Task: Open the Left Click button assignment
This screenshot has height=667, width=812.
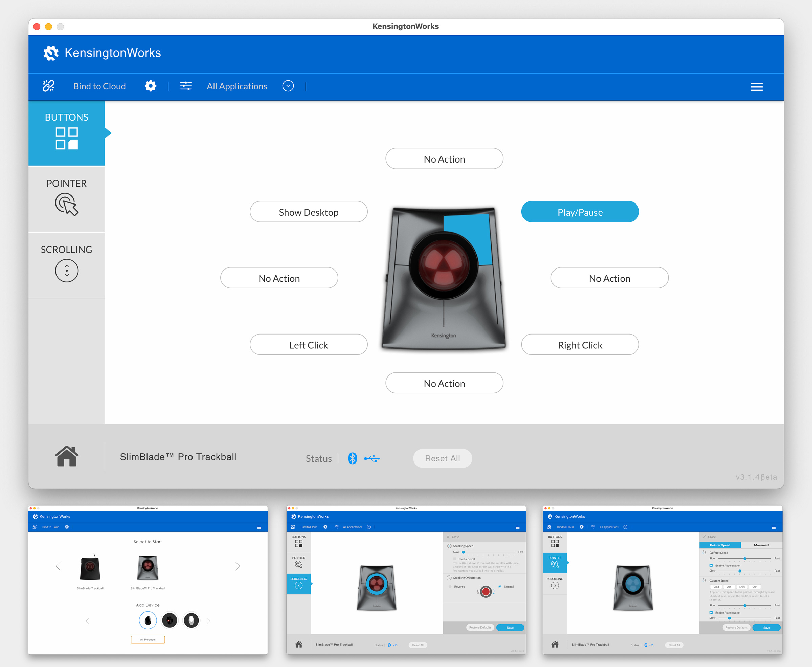Action: [309, 345]
